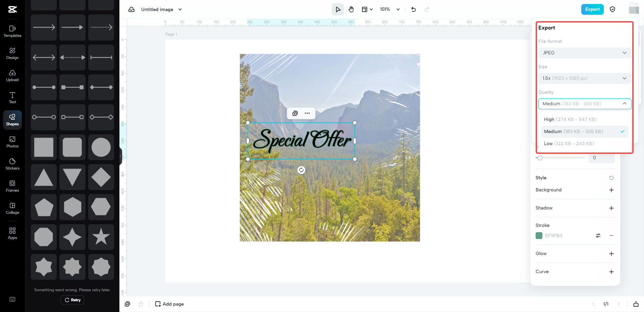This screenshot has height=312, width=644.
Task: Open the Collage sidebar panel
Action: [x=12, y=208]
